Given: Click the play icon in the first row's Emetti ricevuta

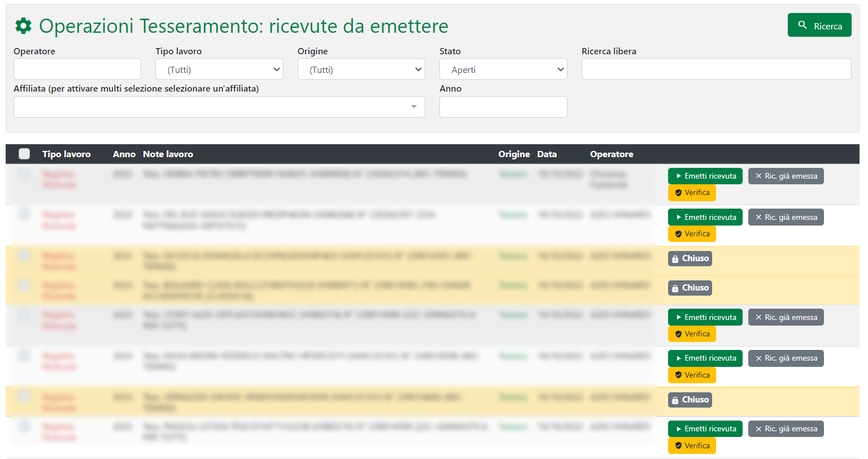Looking at the screenshot, I should pyautogui.click(x=678, y=176).
